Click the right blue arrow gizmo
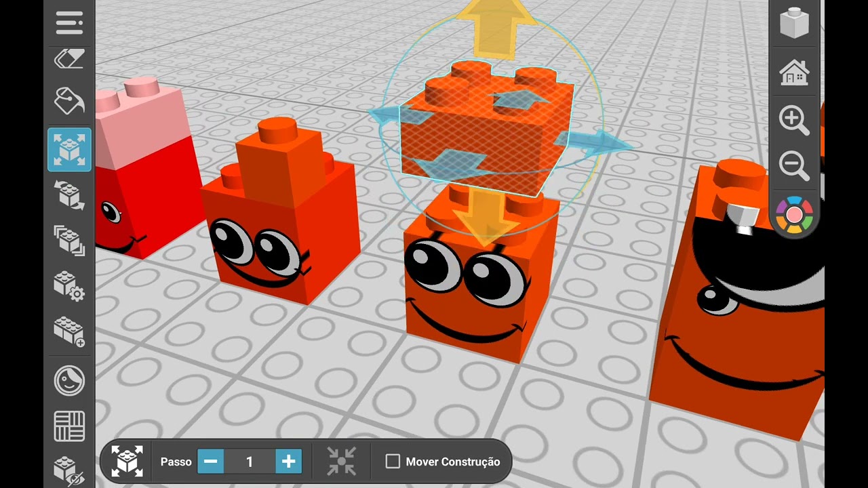 pyautogui.click(x=594, y=142)
